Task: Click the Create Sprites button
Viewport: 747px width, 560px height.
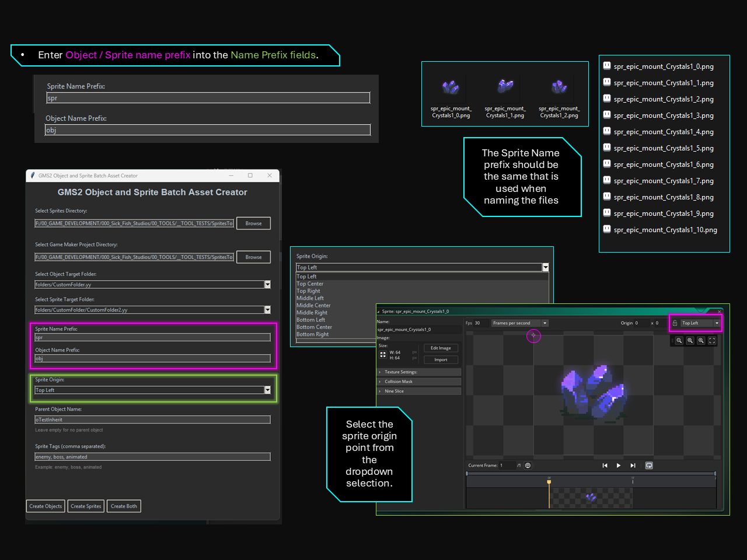Action: pos(86,506)
